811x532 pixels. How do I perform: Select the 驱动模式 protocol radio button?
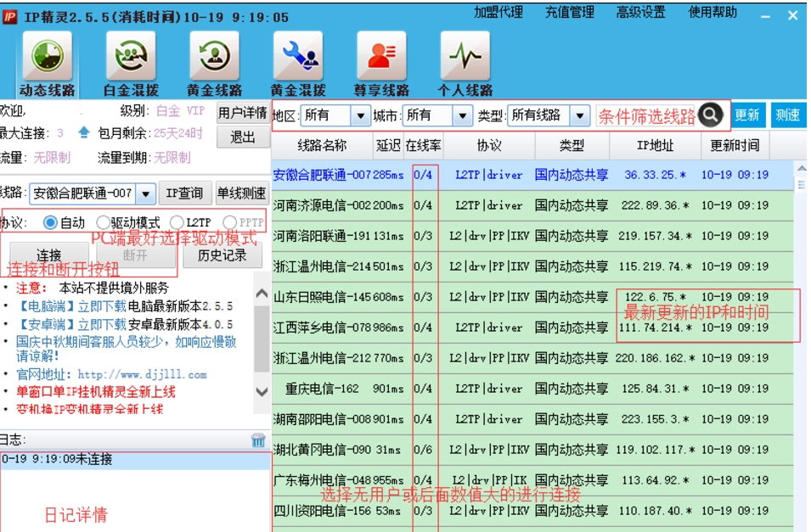click(x=103, y=223)
